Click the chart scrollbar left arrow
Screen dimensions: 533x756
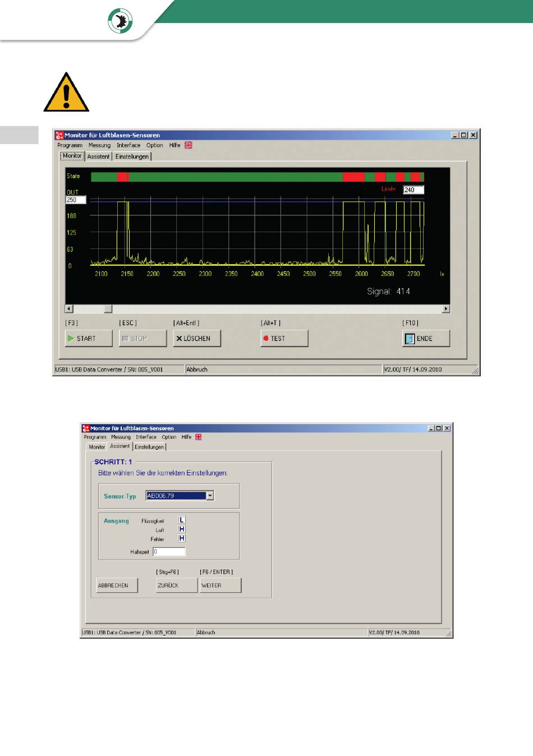tap(69, 308)
